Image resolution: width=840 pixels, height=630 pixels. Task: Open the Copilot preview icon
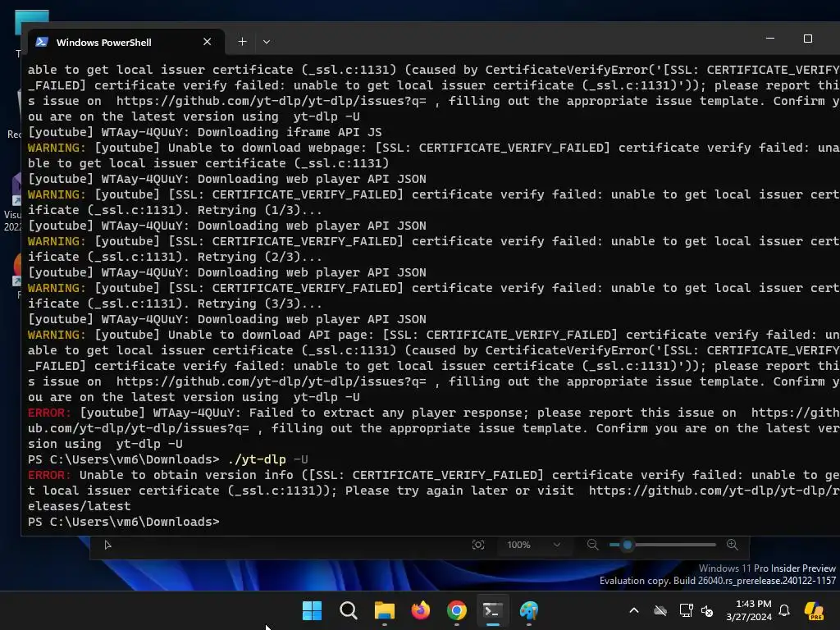point(815,610)
